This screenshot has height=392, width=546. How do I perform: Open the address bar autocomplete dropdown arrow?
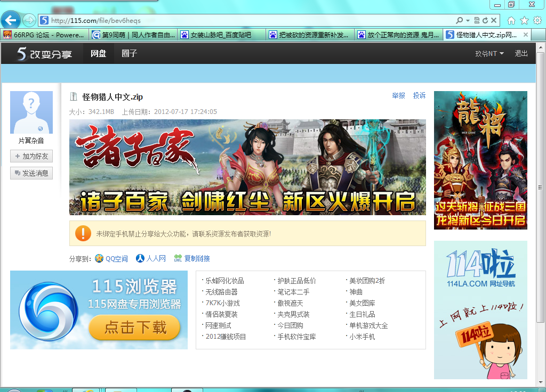468,21
